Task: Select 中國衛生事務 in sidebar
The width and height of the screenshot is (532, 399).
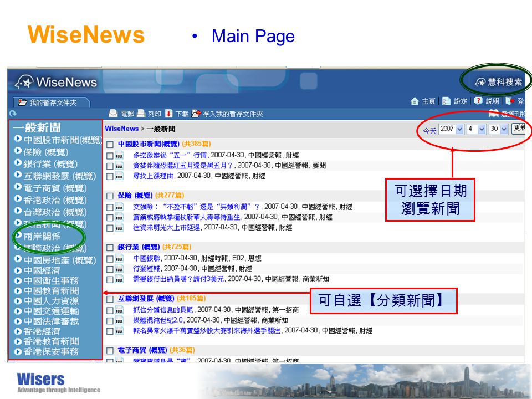Action: (x=51, y=280)
